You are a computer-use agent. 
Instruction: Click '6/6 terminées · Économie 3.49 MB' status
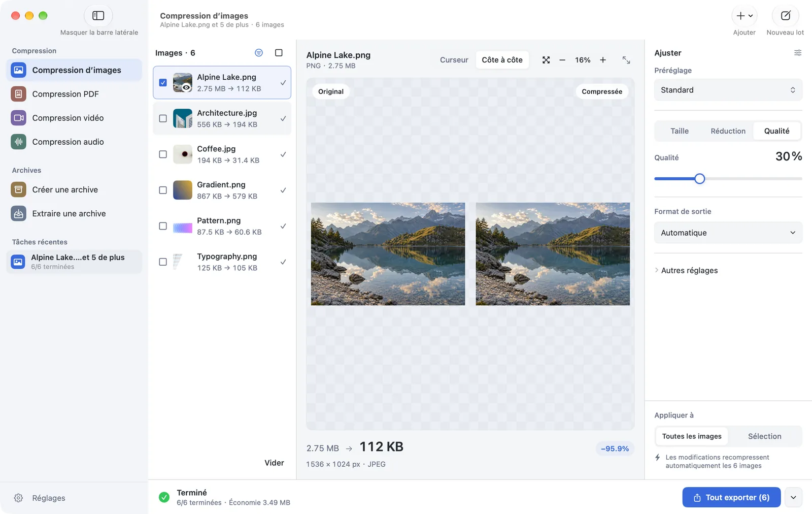pos(233,502)
